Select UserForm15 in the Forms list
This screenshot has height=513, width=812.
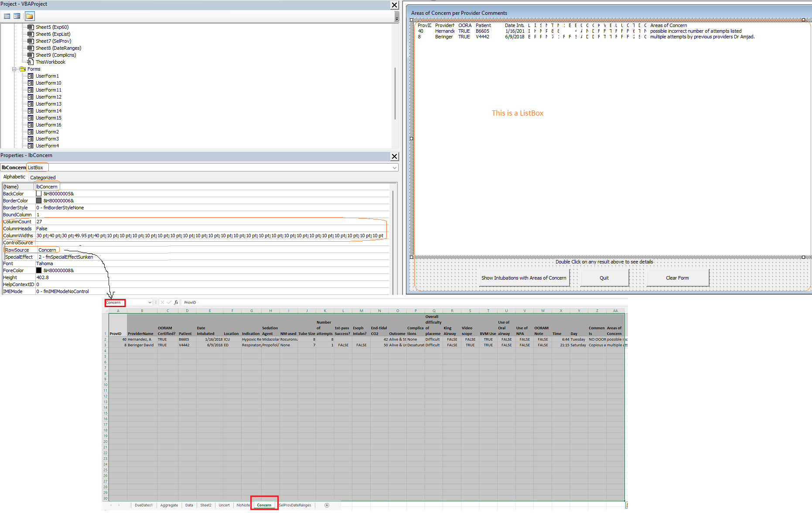48,118
